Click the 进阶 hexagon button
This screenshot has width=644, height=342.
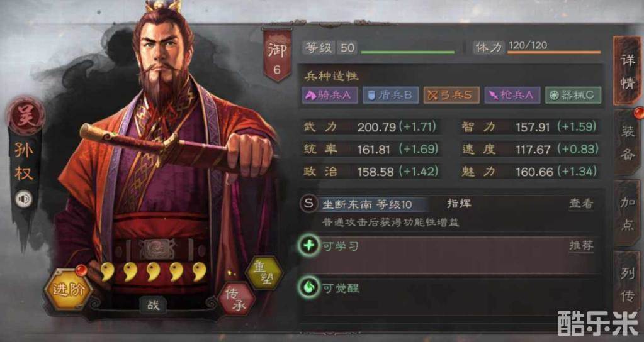68,290
